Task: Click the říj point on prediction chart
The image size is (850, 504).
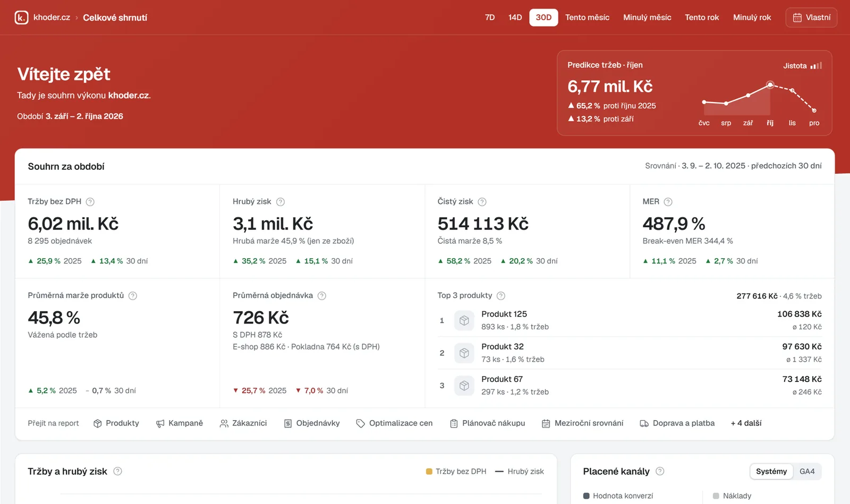Action: (x=770, y=84)
